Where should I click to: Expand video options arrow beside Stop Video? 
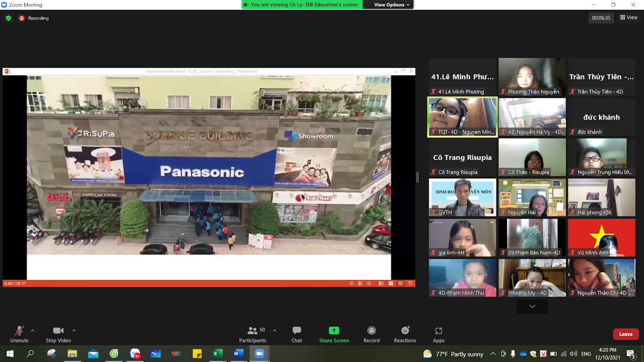click(74, 331)
